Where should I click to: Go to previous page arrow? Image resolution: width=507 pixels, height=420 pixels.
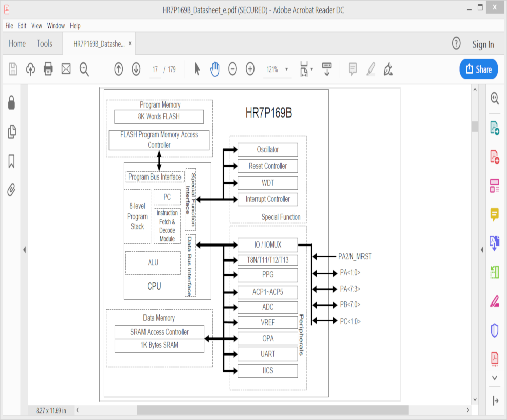pos(118,69)
